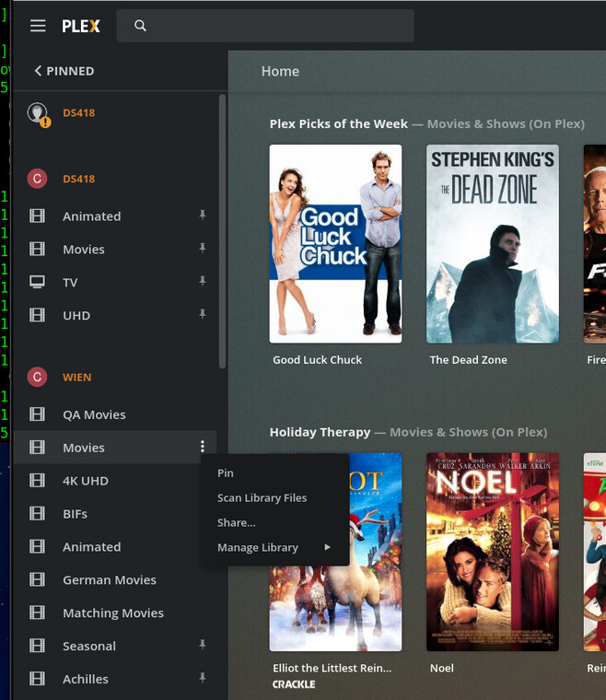Click the film icon next to 4K UHD
This screenshot has width=606, height=700.
tap(37, 481)
